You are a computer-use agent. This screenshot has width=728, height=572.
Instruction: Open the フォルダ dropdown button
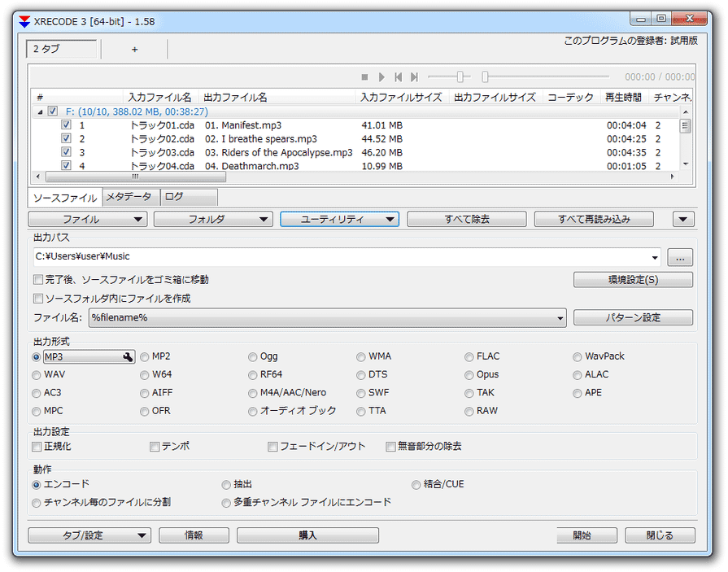pos(213,219)
